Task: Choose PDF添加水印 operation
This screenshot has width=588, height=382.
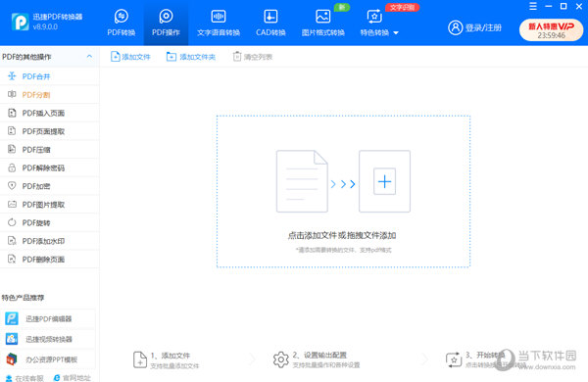Action: coord(50,241)
